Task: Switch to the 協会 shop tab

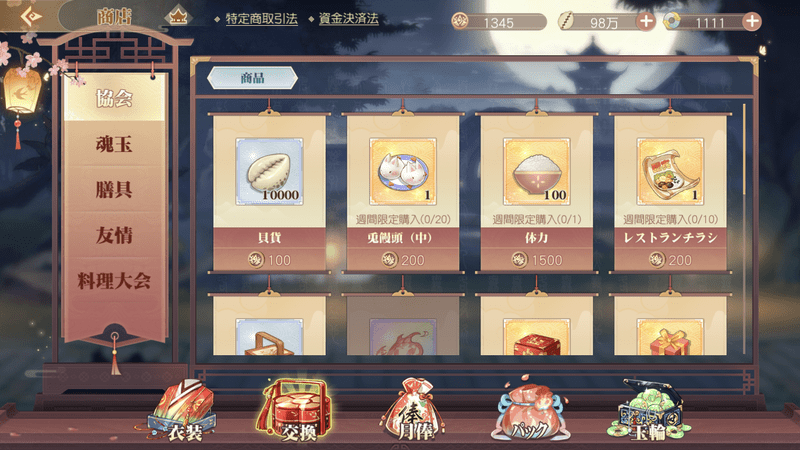Action: 114,98
